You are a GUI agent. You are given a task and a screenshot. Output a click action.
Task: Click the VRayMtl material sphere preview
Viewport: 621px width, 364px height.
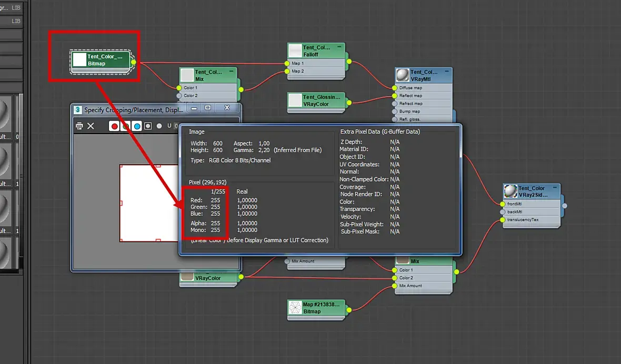403,75
